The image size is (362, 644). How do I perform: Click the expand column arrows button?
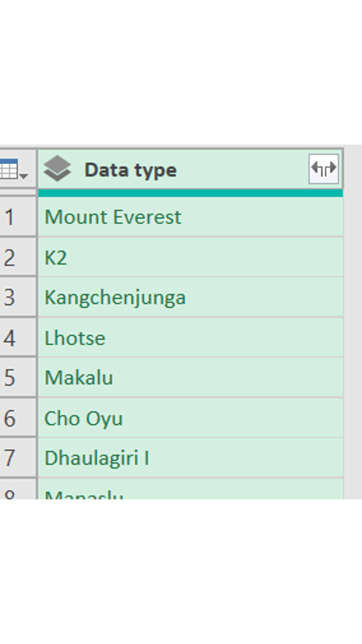(x=324, y=169)
